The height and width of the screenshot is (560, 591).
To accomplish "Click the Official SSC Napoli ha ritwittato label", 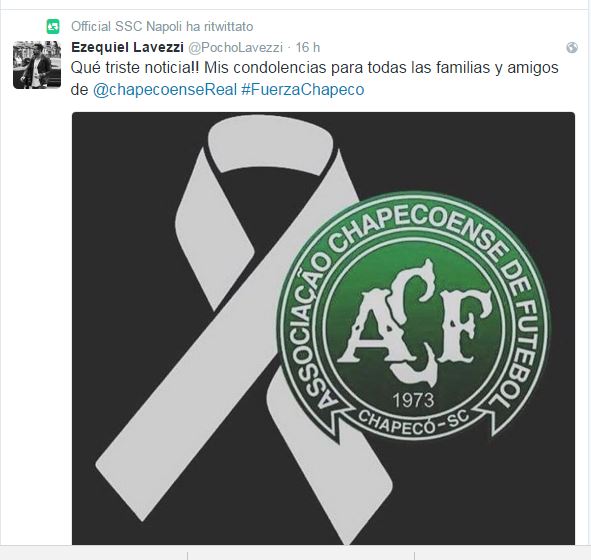I will pos(162,27).
